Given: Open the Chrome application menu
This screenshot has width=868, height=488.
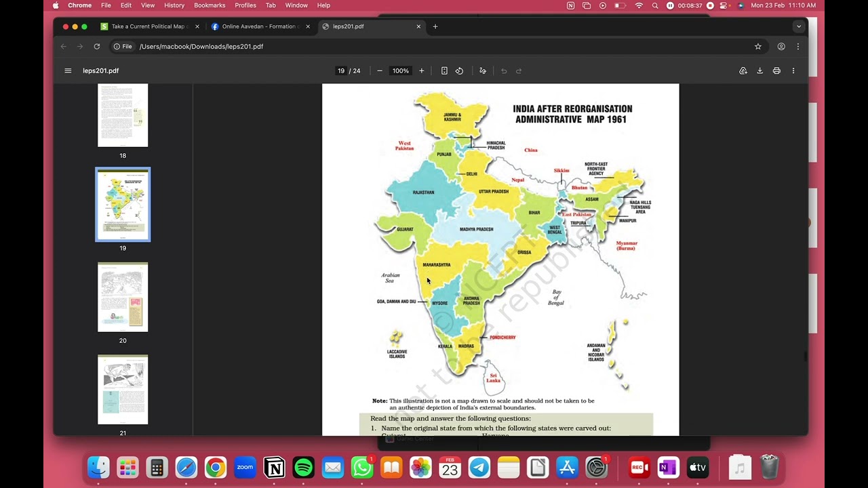Looking at the screenshot, I should tap(79, 5).
